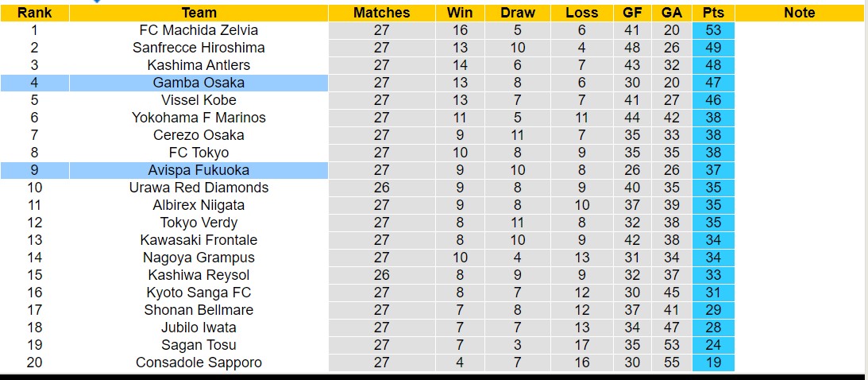Select the Loss column header
The image size is (868, 380).
tap(581, 13)
